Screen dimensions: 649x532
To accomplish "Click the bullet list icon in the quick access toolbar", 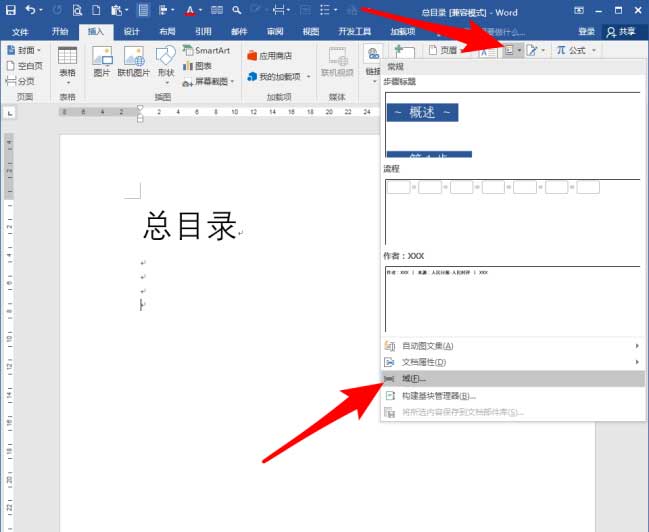I will [325, 10].
